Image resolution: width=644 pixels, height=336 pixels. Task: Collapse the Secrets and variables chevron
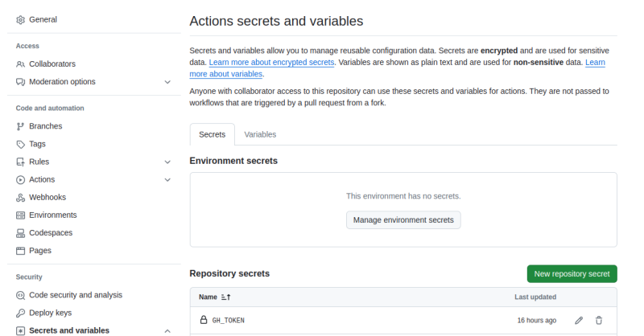click(167, 330)
